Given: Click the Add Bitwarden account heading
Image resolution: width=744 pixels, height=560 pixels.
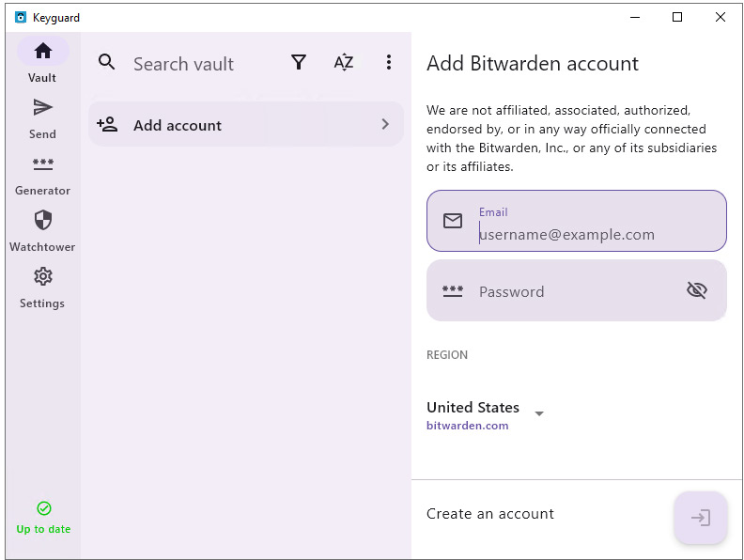Looking at the screenshot, I should (x=533, y=64).
